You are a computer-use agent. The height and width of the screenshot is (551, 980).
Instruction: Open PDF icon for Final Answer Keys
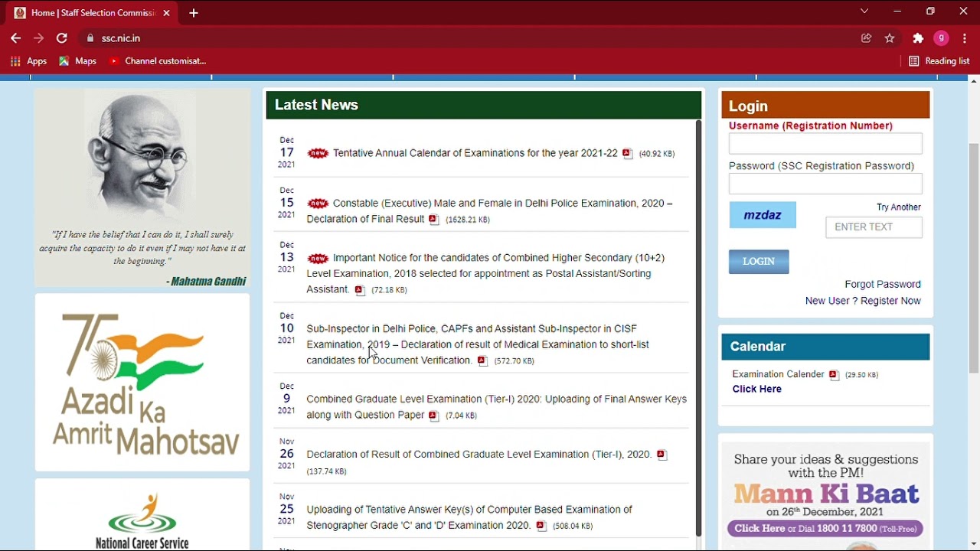point(433,416)
